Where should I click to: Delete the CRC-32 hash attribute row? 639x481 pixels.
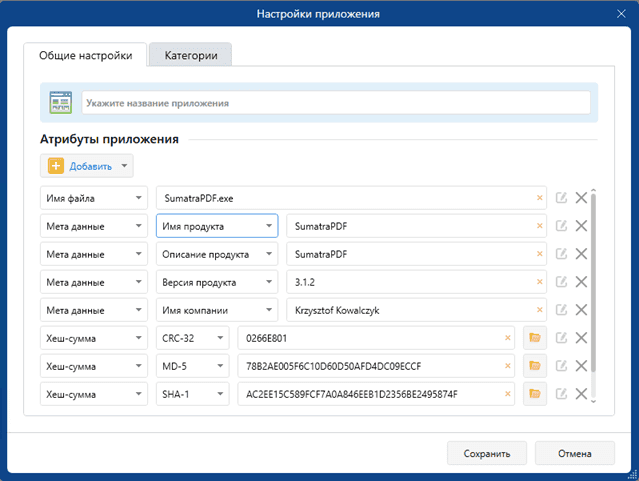click(581, 338)
